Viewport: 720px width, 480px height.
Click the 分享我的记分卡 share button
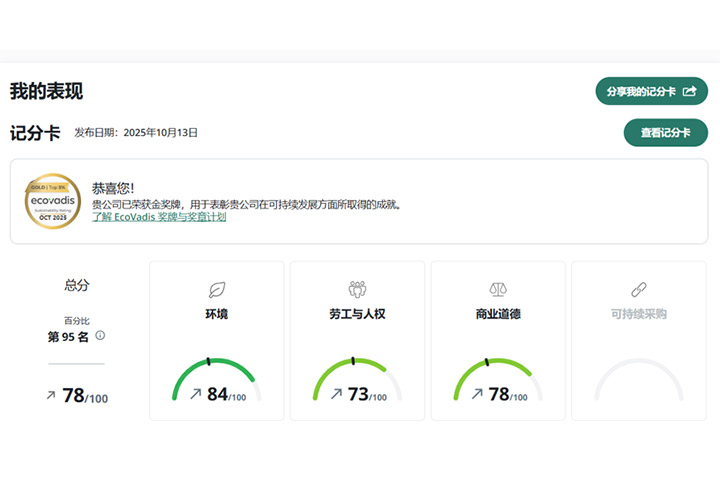651,91
